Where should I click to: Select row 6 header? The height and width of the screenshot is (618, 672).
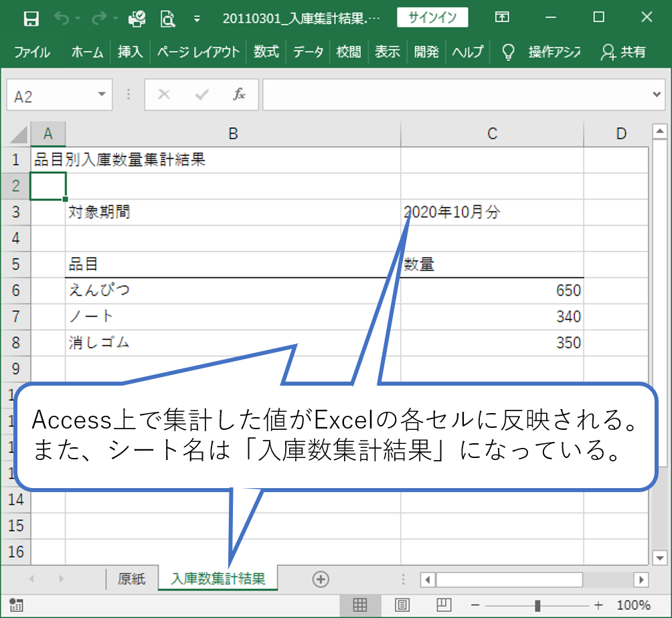click(x=15, y=291)
